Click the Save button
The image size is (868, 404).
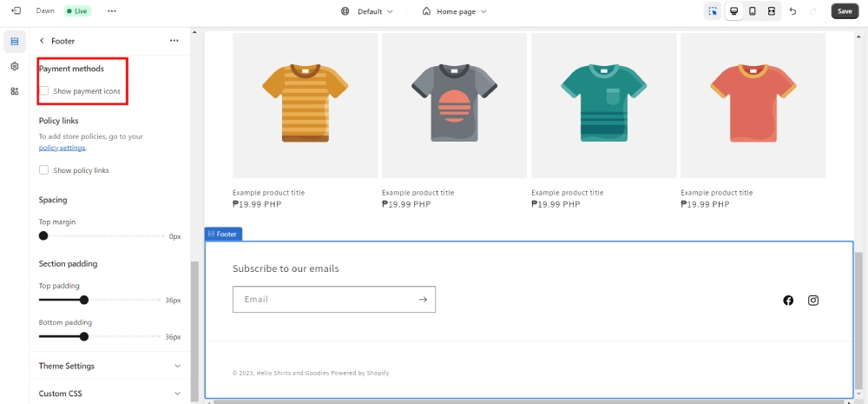click(x=845, y=11)
